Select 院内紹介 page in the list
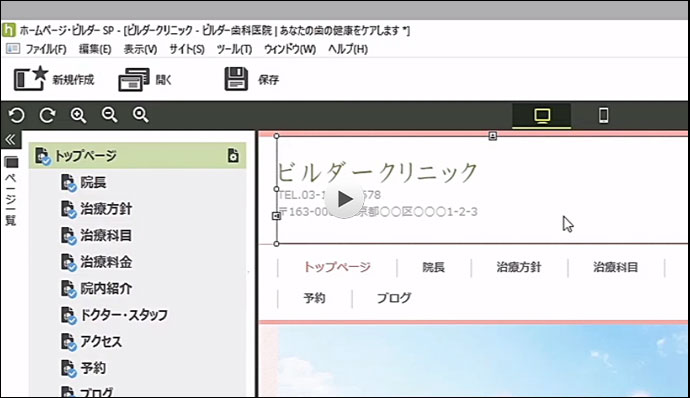 (x=106, y=288)
